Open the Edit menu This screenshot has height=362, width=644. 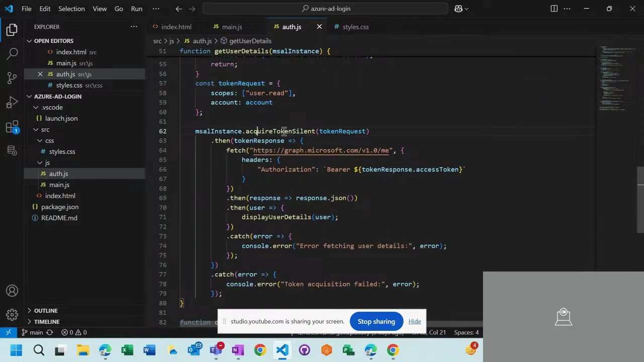45,9
